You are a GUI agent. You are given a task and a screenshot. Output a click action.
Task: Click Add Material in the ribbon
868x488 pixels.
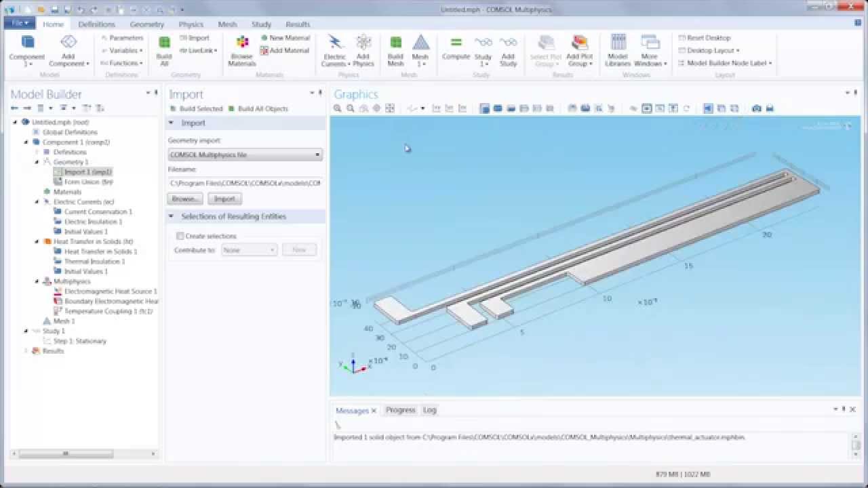point(285,50)
